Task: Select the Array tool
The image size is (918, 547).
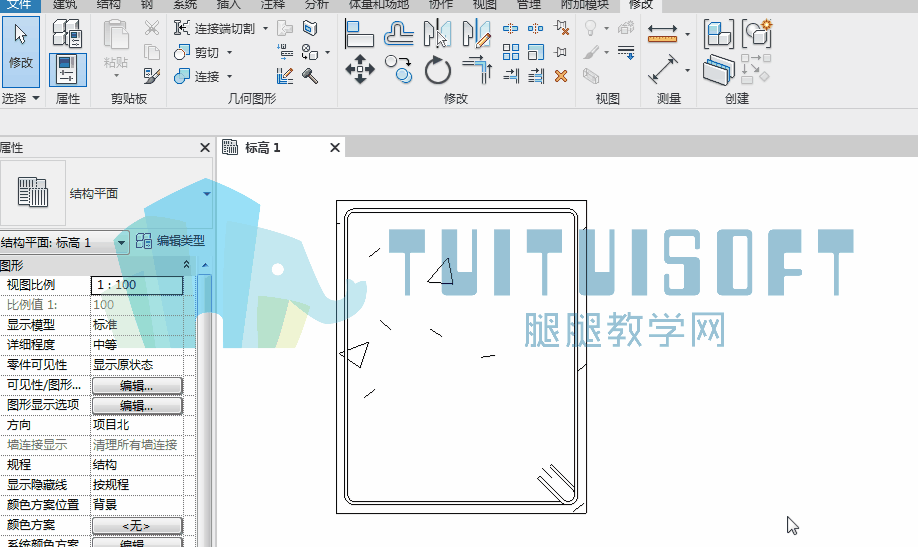Action: (x=511, y=52)
